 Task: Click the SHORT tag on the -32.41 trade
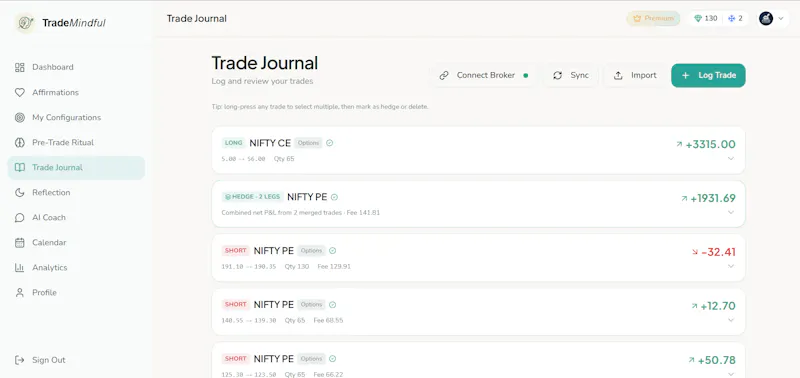236,250
